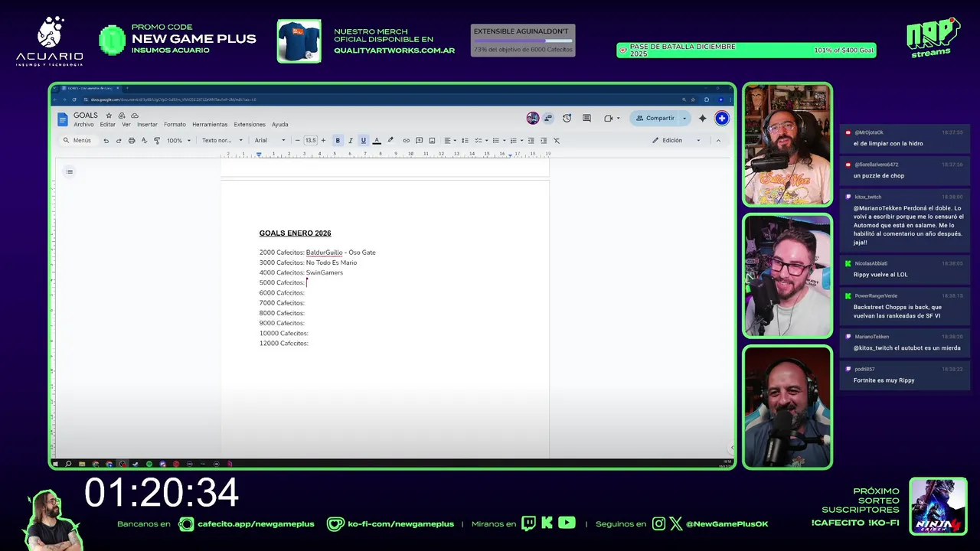
Task: Toggle bold formatting
Action: click(x=337, y=141)
